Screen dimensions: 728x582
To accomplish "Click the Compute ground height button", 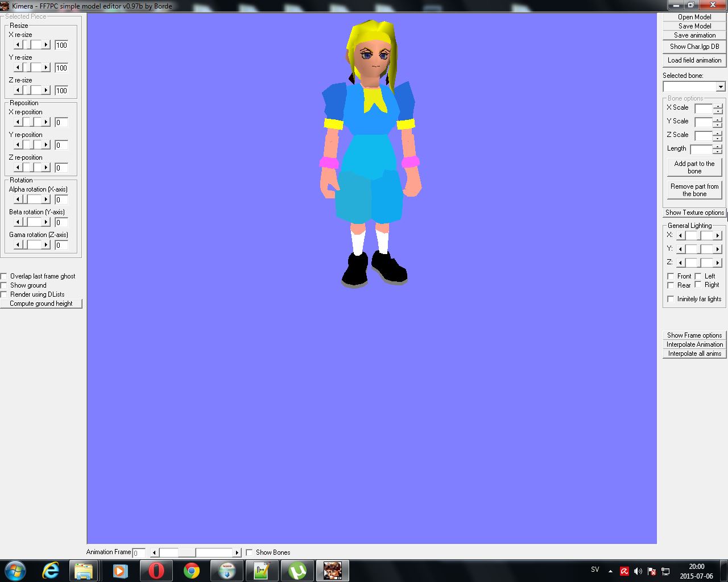I will point(41,304).
